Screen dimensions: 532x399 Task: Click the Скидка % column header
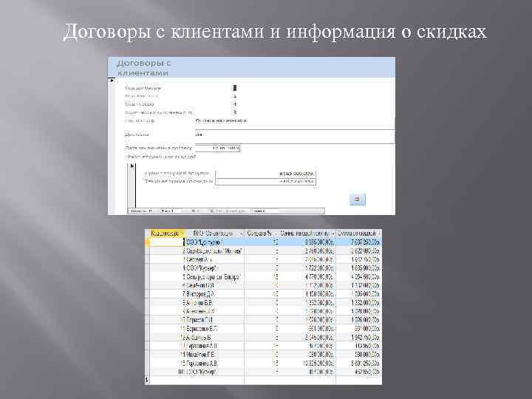click(x=262, y=233)
